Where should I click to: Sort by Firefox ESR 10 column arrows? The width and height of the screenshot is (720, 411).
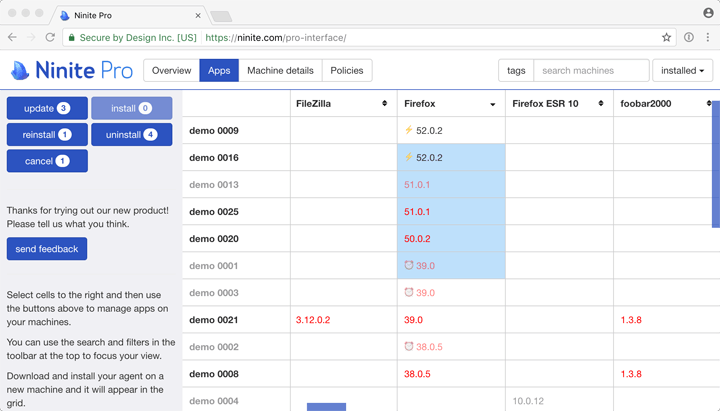[601, 103]
